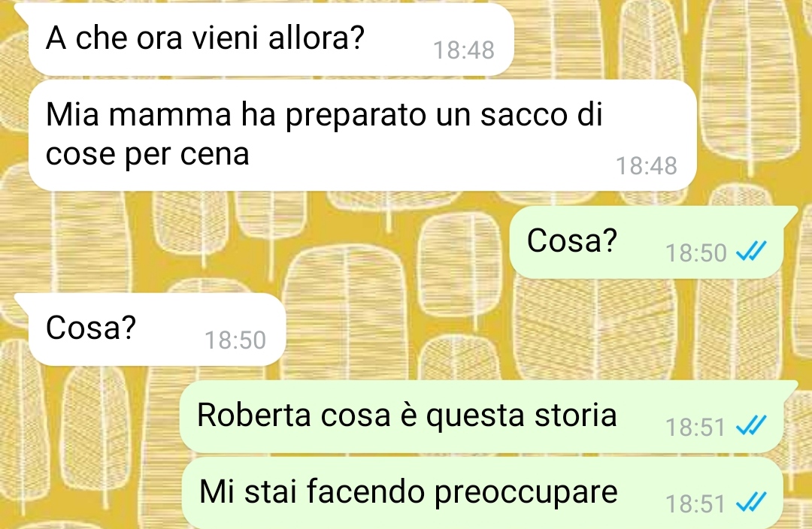Click the word 'mamma' in the received message
Screen dimensions: 812x529
coord(170,114)
